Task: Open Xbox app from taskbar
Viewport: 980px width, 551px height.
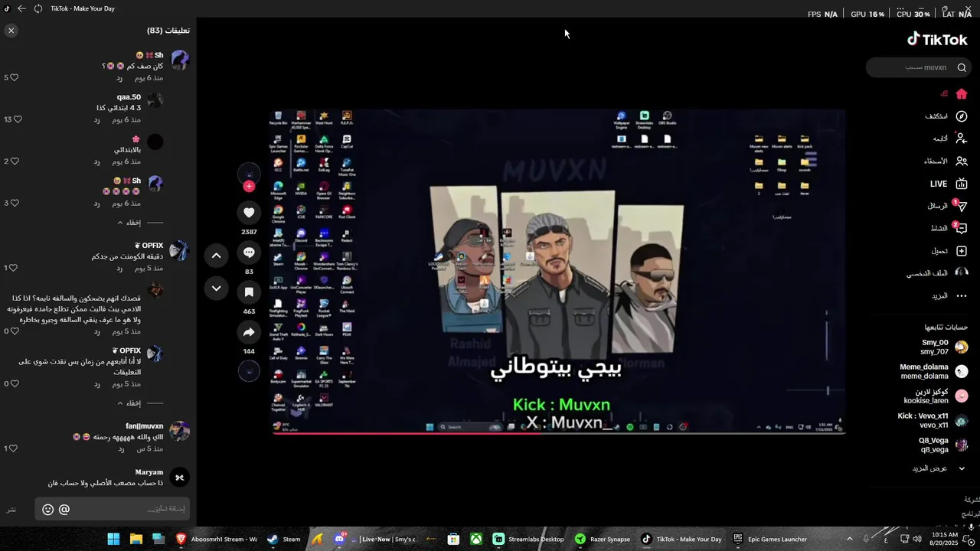Action: coord(476,539)
